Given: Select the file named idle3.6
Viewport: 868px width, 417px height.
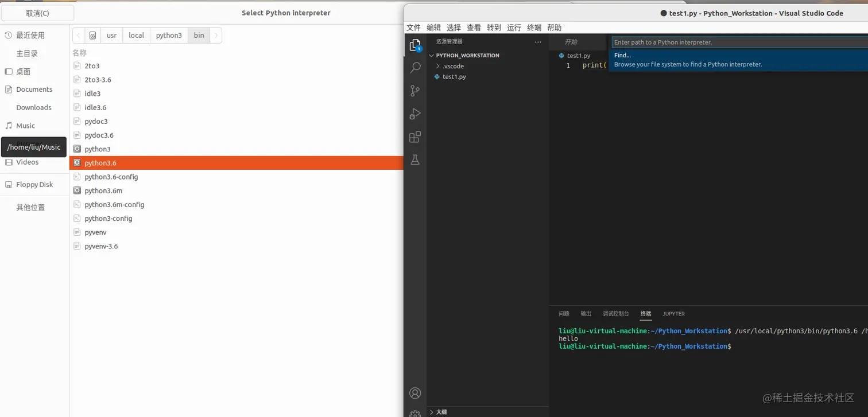Looking at the screenshot, I should click(236, 107).
